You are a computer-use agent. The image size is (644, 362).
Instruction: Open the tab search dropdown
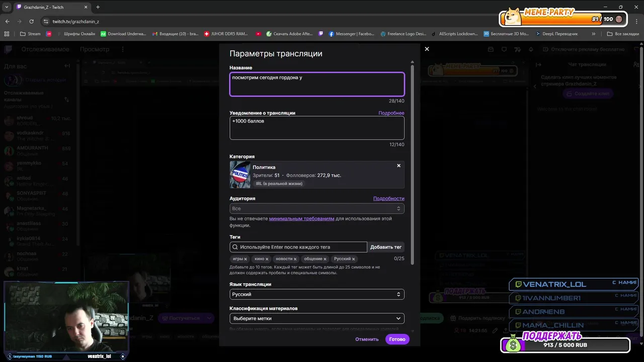click(7, 7)
